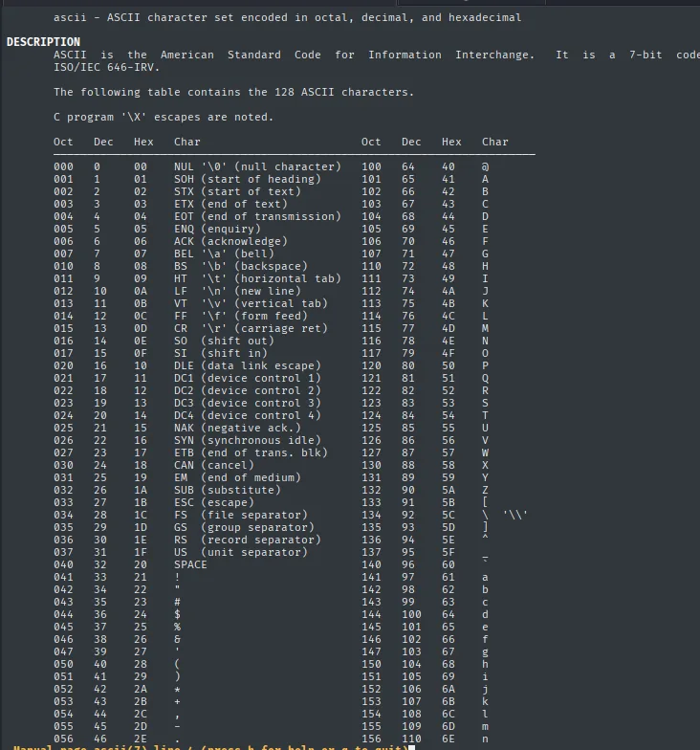Screen dimensions: 700x750
Task: Click the "FF '\f' (form feed)" entry
Action: (x=241, y=316)
